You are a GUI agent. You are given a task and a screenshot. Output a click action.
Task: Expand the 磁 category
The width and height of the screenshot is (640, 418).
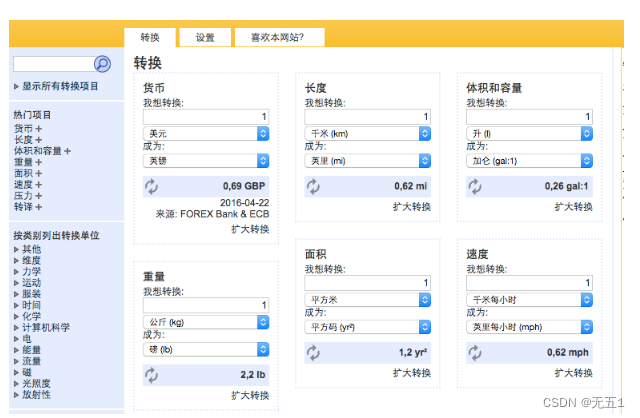pyautogui.click(x=22, y=372)
